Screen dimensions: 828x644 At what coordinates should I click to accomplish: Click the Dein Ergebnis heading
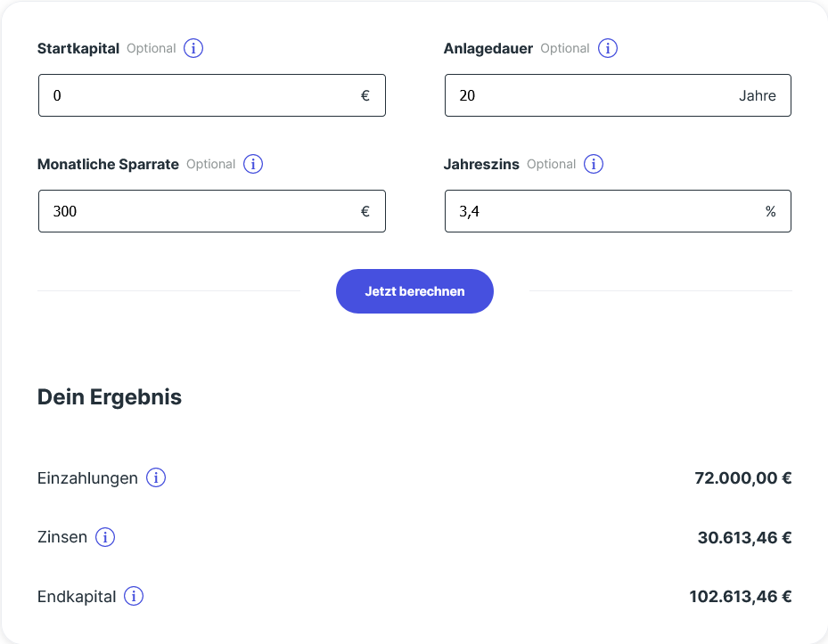tap(110, 397)
